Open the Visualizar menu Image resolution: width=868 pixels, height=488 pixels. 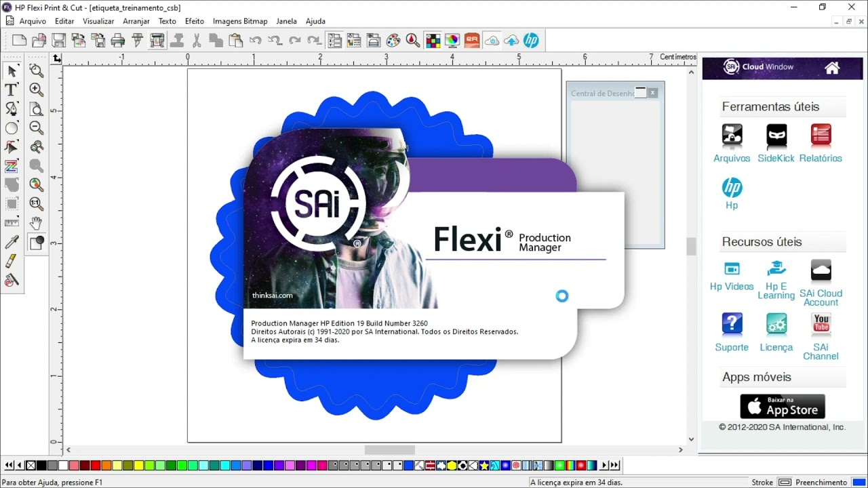[x=98, y=21]
